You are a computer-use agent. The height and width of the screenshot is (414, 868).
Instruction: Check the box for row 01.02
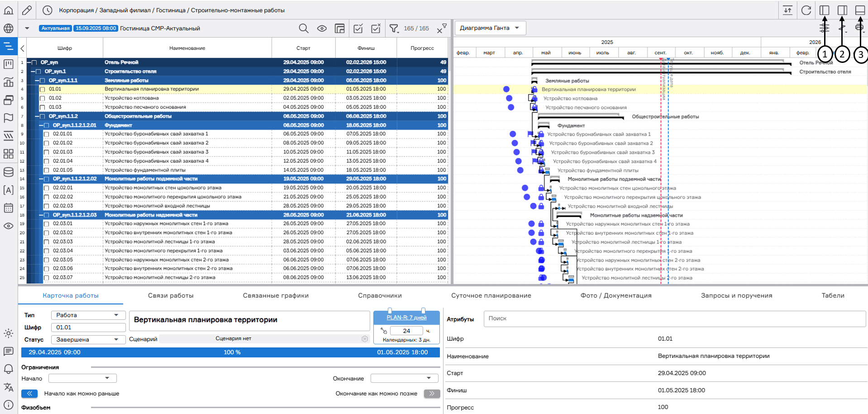[x=43, y=99]
